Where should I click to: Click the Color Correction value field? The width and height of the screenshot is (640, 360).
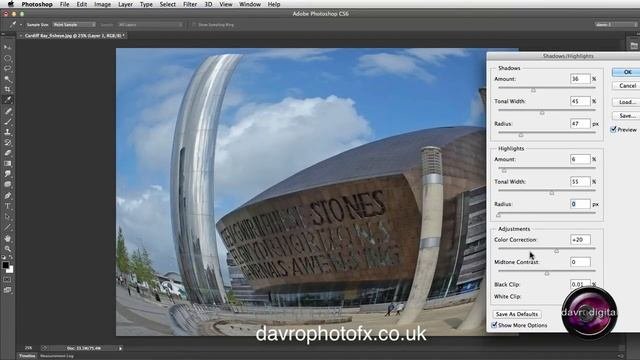(580, 240)
